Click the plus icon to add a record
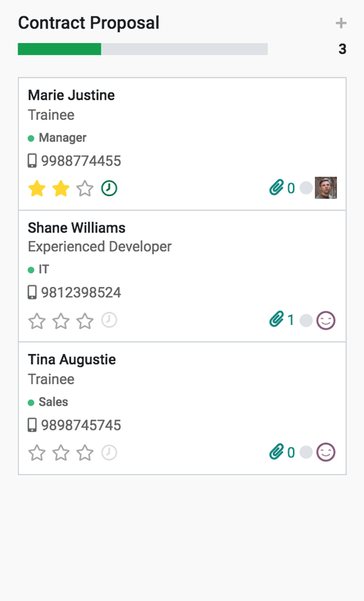 coord(341,23)
